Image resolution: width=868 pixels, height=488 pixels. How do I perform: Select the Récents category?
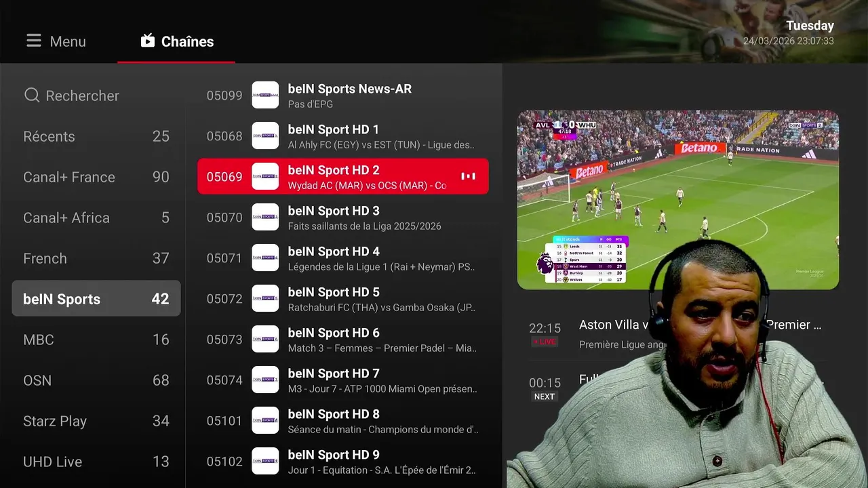[96, 136]
